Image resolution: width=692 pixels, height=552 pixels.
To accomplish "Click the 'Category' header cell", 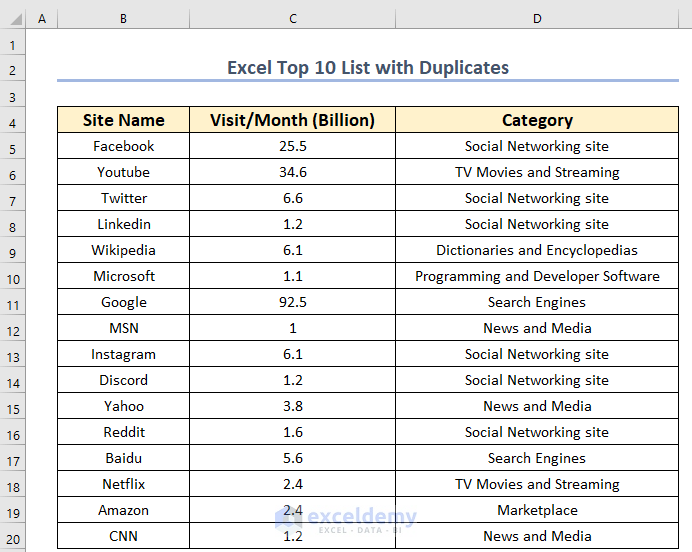I will click(x=537, y=120).
